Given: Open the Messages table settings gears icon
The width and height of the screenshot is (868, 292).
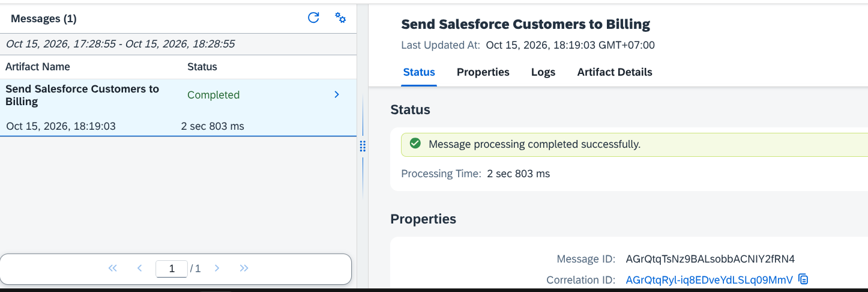Looking at the screenshot, I should point(340,18).
